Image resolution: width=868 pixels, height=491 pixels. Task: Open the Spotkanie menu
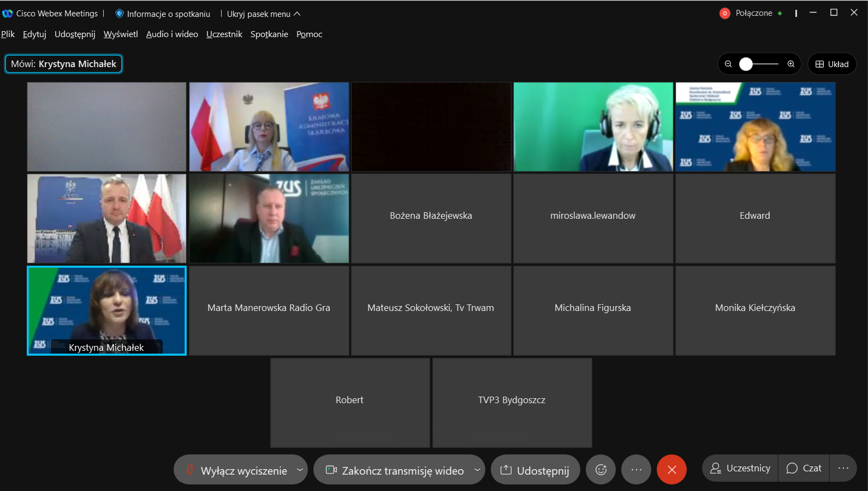269,34
